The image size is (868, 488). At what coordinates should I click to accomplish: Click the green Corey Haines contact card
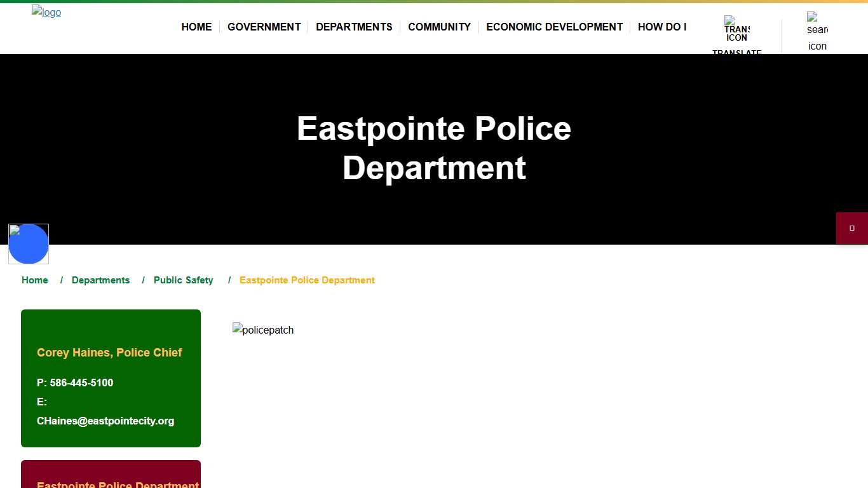[x=111, y=378]
